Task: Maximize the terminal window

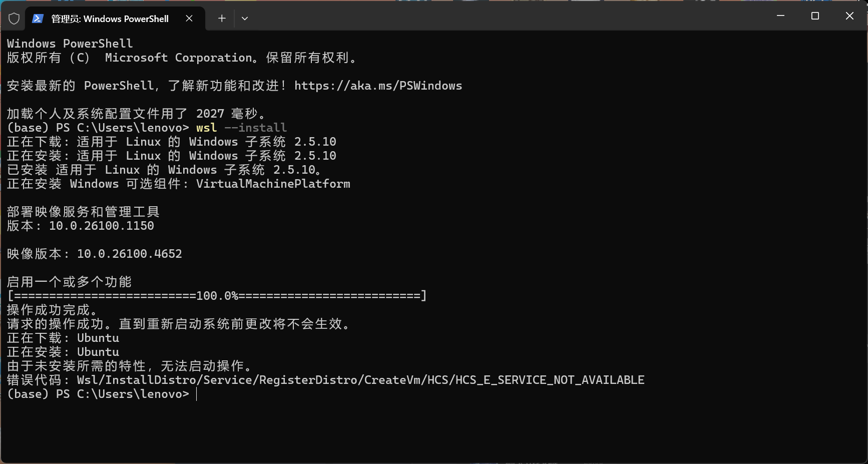Action: coord(815,16)
